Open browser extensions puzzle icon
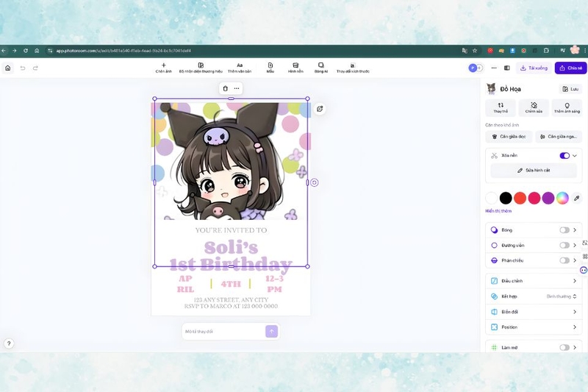 [546, 51]
